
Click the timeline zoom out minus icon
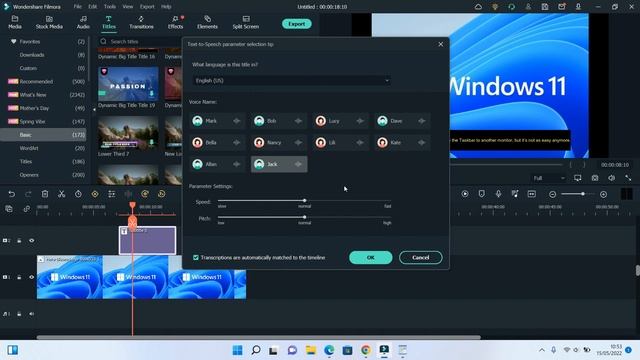(552, 194)
